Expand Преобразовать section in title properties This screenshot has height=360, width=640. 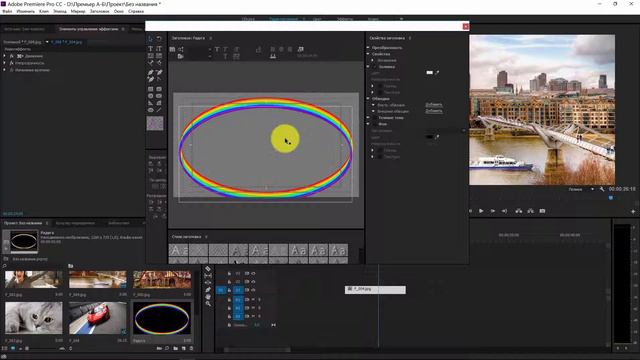tap(368, 48)
